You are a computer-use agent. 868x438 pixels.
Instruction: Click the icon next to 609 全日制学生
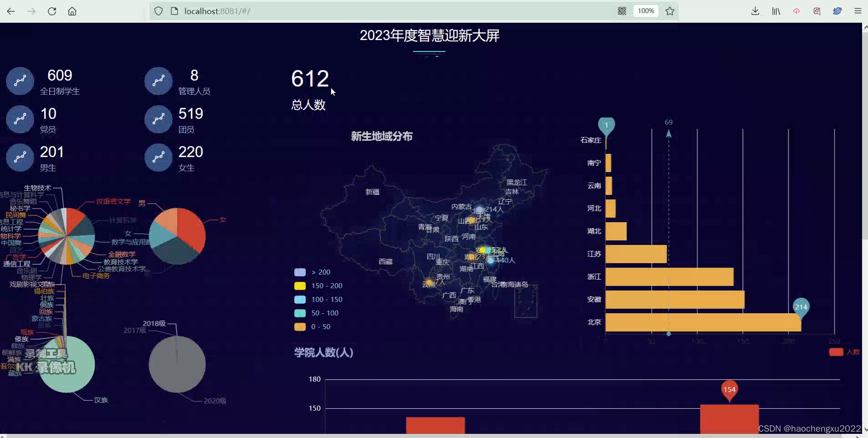tap(20, 81)
